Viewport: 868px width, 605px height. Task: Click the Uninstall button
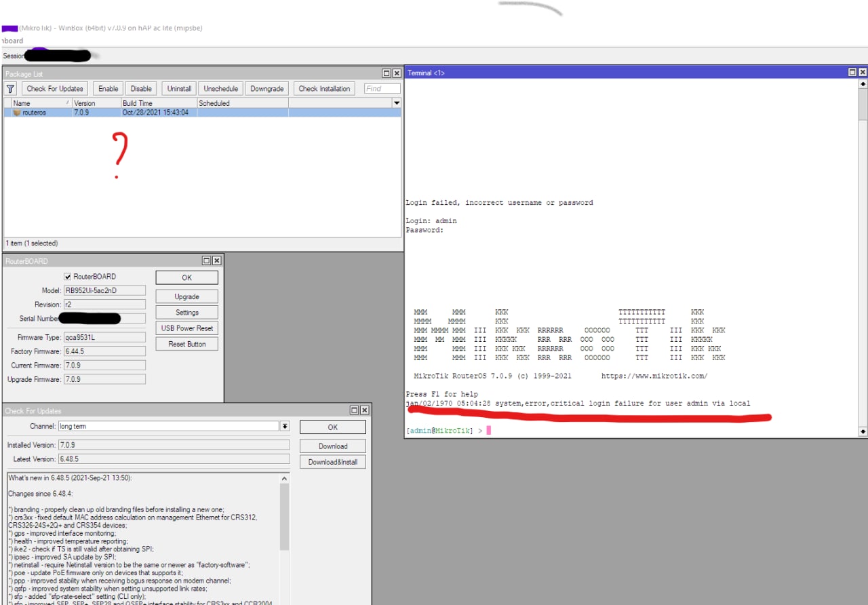179,89
